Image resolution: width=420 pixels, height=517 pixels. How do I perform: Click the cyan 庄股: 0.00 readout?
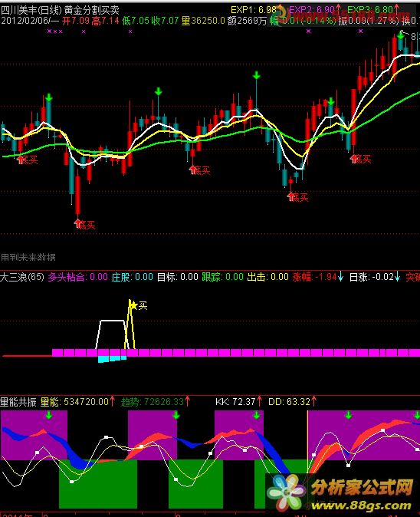[132, 277]
